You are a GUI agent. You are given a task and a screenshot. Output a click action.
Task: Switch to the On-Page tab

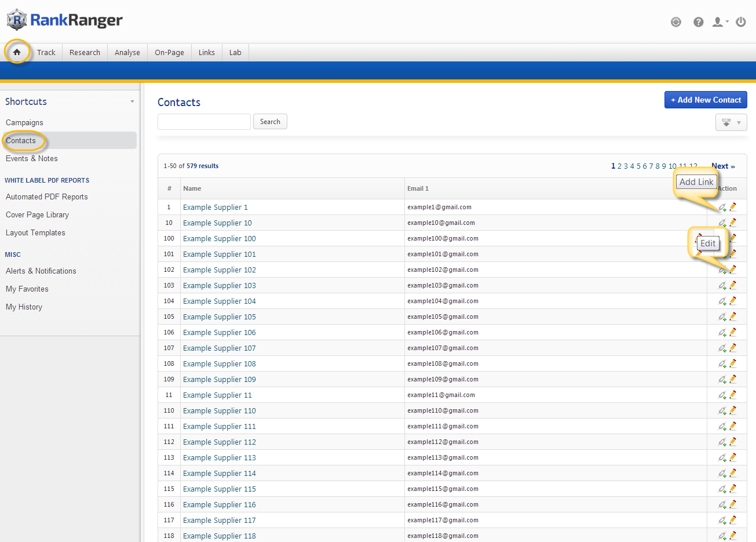[x=169, y=52]
